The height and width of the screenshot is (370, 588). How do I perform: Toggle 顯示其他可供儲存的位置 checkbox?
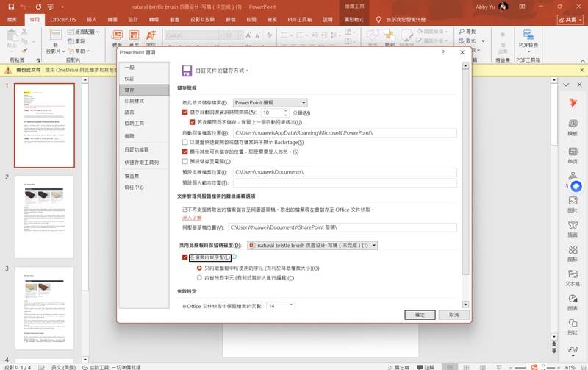184,152
